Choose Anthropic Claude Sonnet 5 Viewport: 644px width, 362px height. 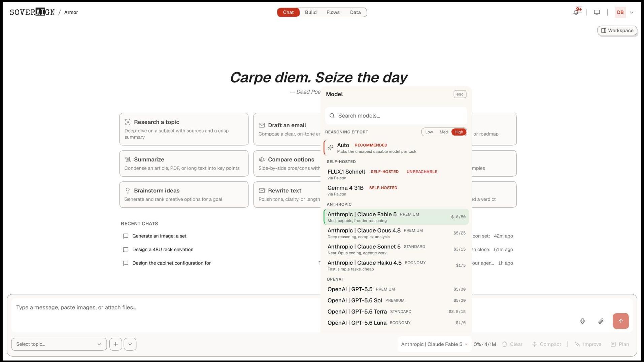pos(396,249)
